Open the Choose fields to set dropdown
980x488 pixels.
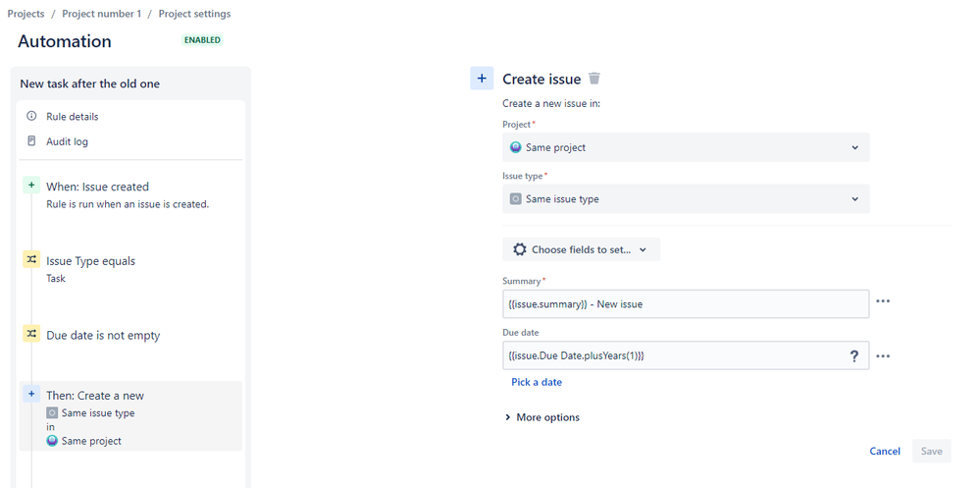point(582,249)
